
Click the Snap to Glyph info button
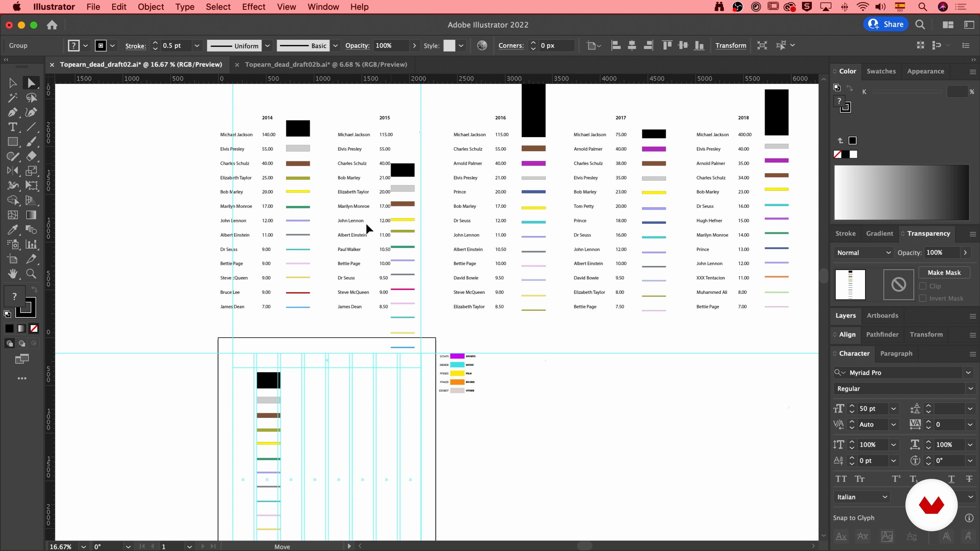coord(969,518)
